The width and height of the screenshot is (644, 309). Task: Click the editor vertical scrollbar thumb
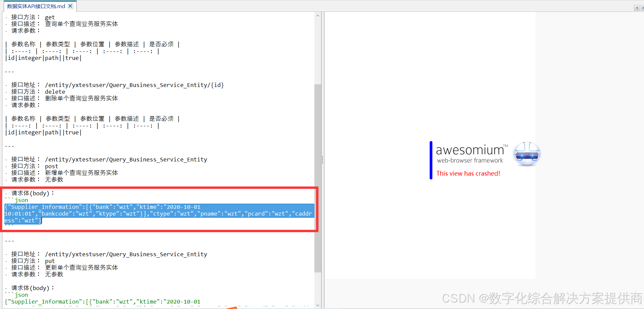click(x=318, y=178)
